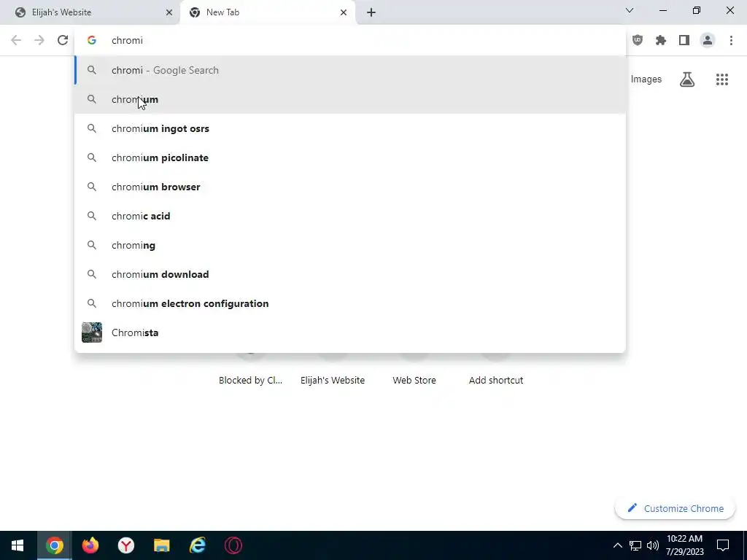This screenshot has width=747, height=560.
Task: Launch Opera from the taskbar
Action: pyautogui.click(x=233, y=545)
